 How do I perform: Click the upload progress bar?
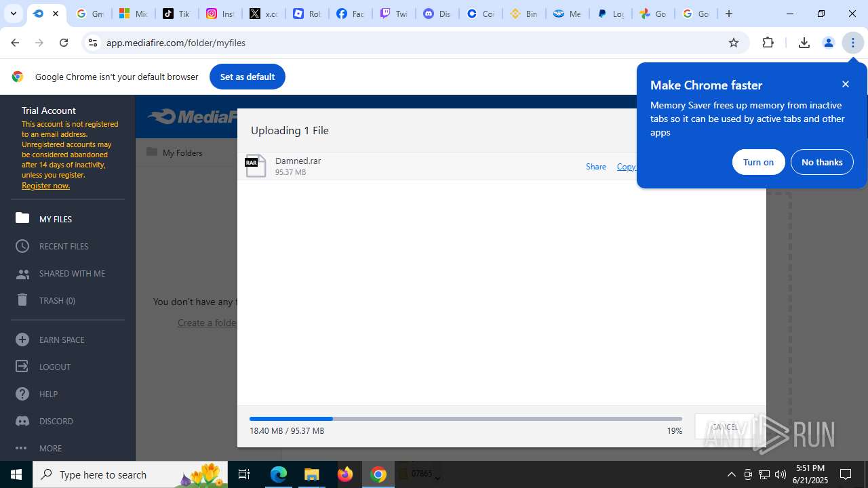(466, 419)
